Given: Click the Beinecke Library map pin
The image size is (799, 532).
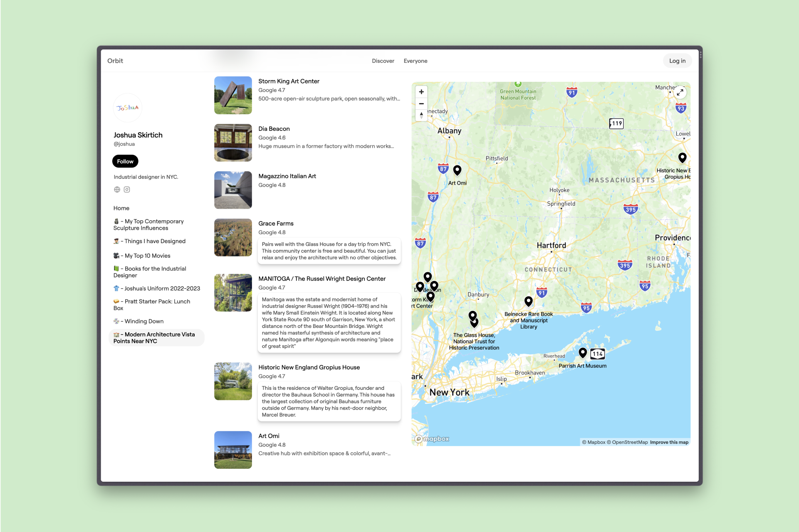Looking at the screenshot, I should [528, 301].
